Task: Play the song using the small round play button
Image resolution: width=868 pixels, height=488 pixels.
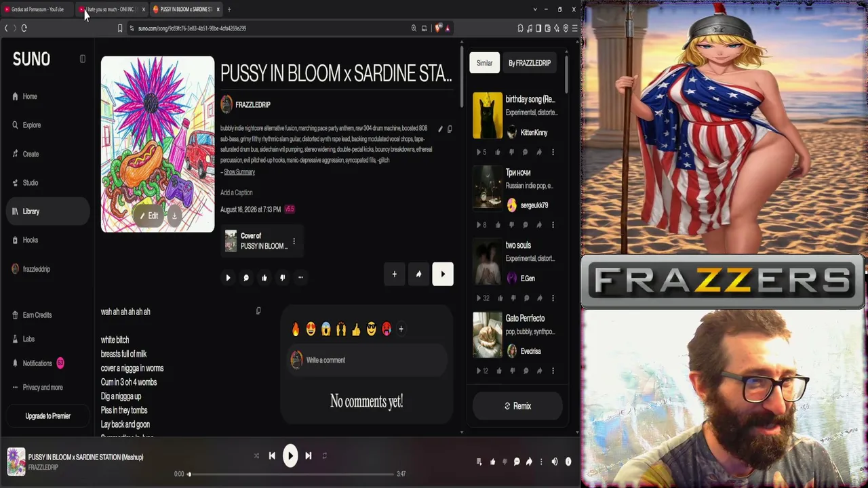Action: pos(228,277)
